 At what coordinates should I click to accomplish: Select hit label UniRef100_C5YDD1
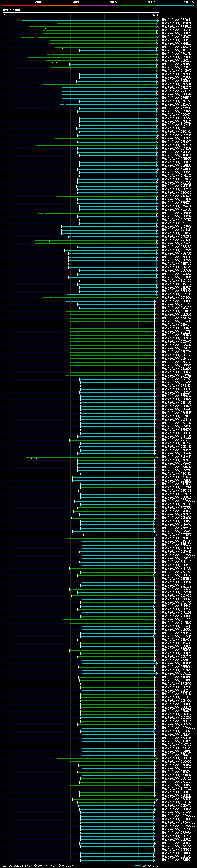coord(176,297)
